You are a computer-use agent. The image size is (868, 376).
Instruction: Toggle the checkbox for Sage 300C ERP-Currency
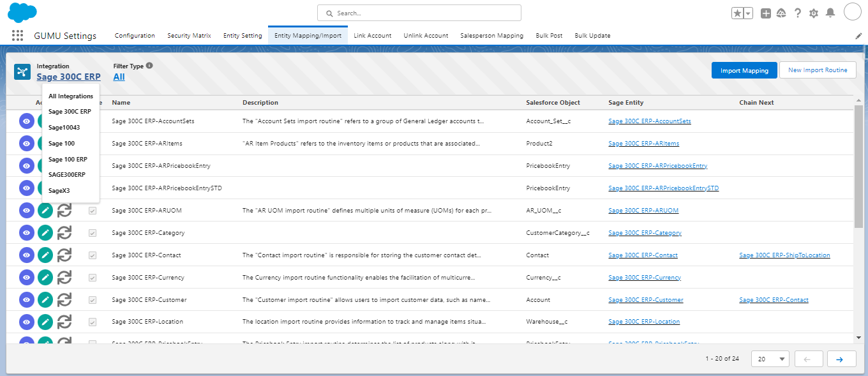tap(93, 278)
